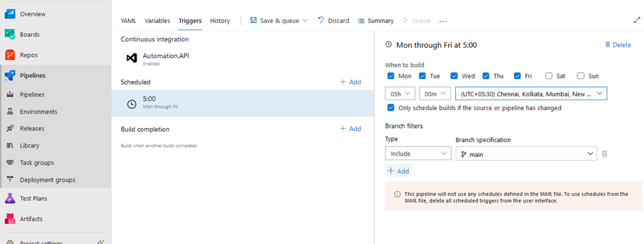Click the info icon in YAML warning
Image resolution: width=644 pixels, height=244 pixels.
click(x=397, y=194)
